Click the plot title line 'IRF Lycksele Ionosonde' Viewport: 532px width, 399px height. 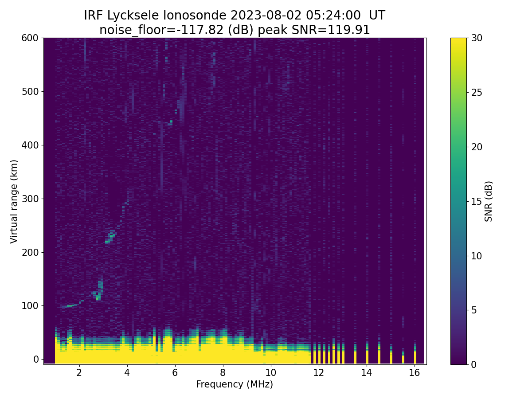coord(235,16)
